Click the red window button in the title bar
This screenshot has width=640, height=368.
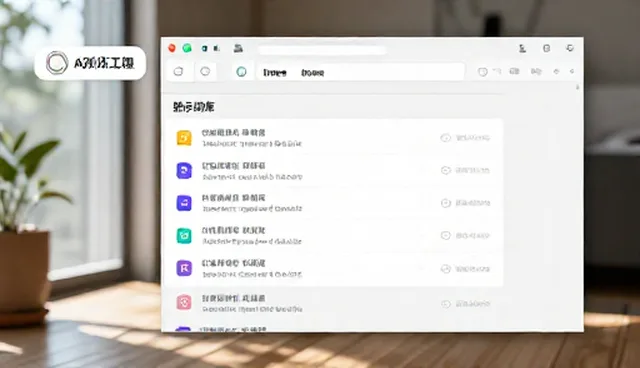point(172,48)
